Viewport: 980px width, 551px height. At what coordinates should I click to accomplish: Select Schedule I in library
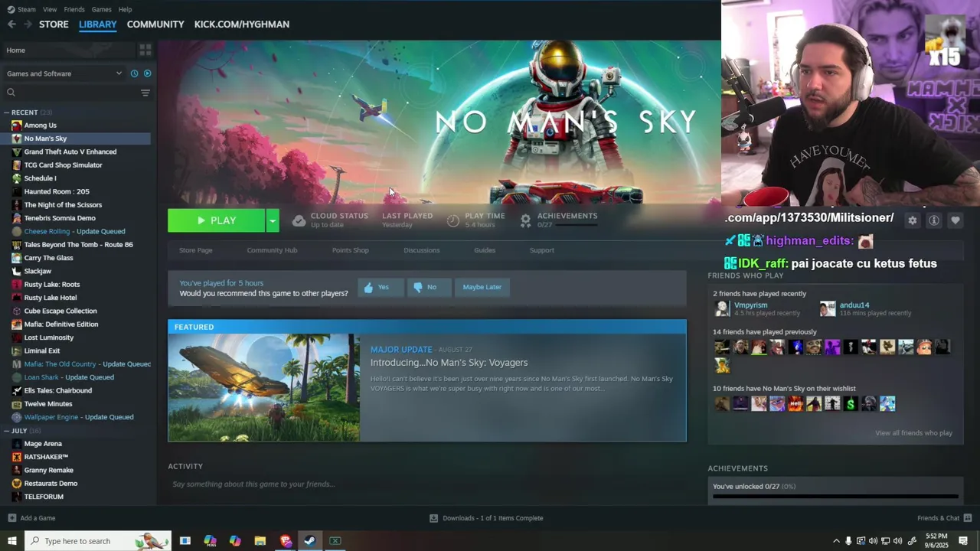(40, 178)
